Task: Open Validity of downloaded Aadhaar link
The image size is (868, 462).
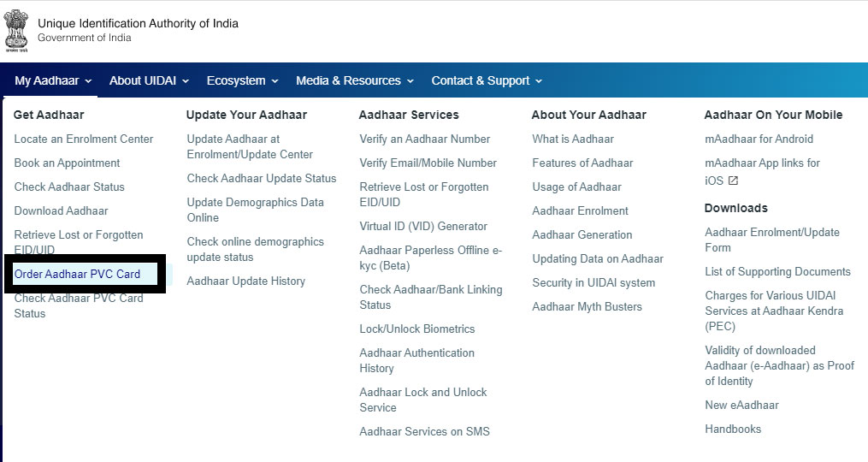Action: [x=779, y=365]
